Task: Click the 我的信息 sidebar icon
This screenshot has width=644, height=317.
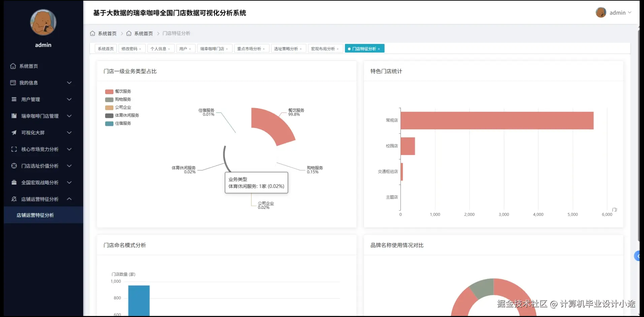Action: click(x=13, y=83)
